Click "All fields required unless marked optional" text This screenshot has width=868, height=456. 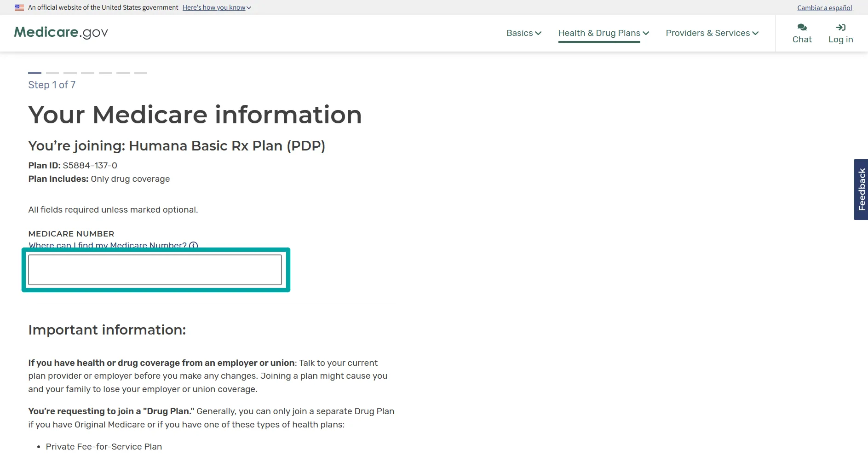[113, 210]
